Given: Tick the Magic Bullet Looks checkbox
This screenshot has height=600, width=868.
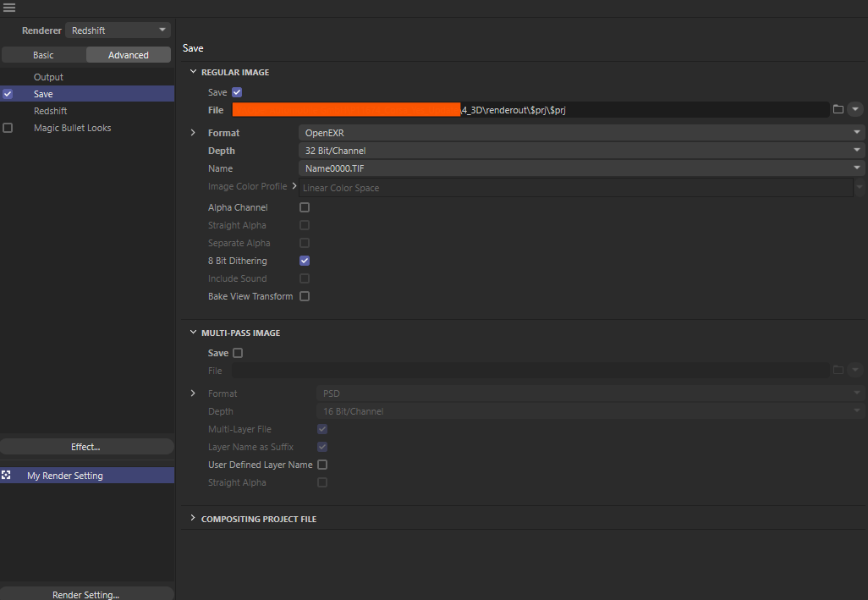Looking at the screenshot, I should [x=8, y=128].
